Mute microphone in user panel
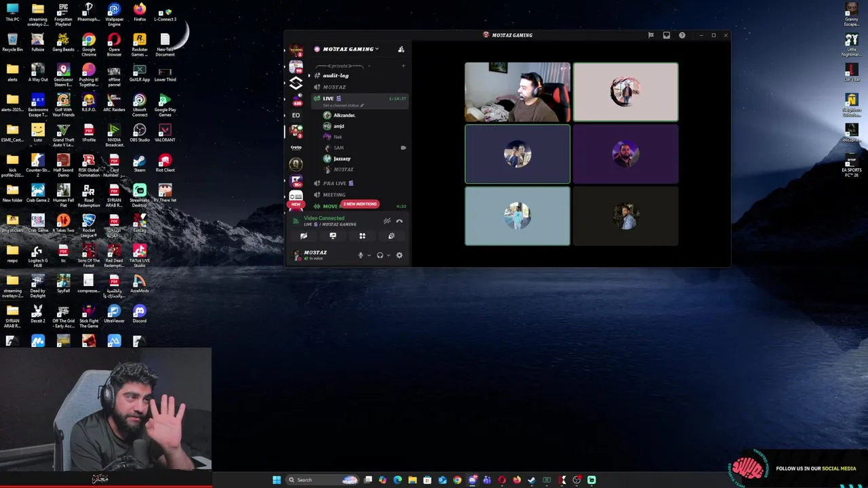The height and width of the screenshot is (488, 868). point(360,256)
